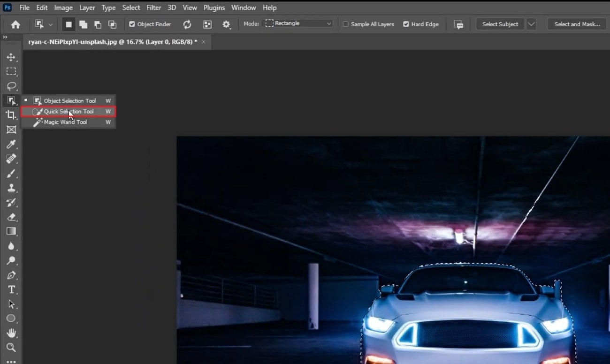Choose Quick Selection Tool from flyout
Screen dimensions: 610x364
click(69, 112)
